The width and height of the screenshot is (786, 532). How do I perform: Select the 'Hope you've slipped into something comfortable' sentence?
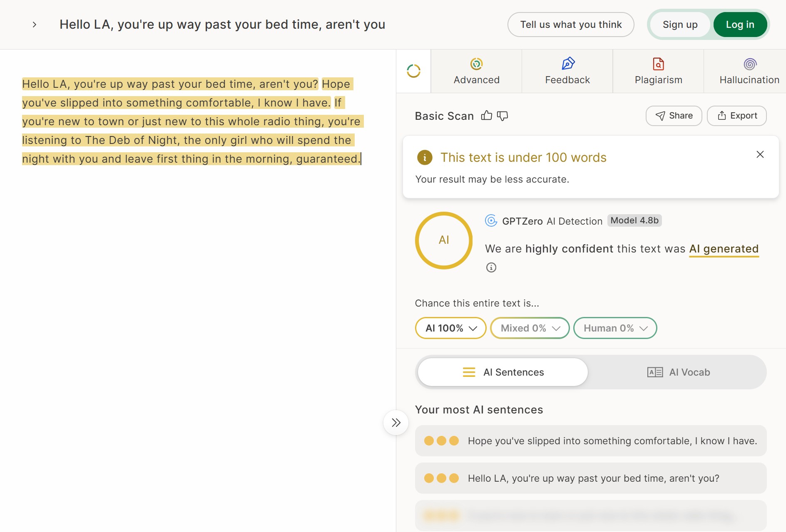591,441
